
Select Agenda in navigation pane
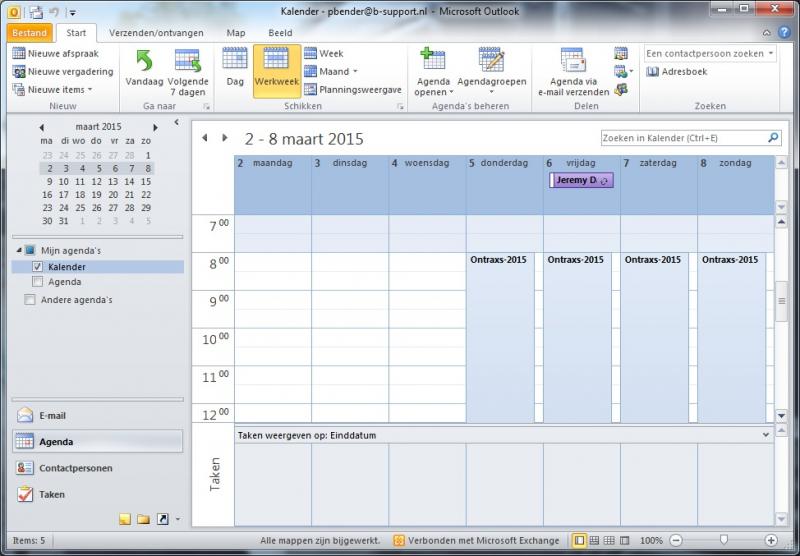pos(97,442)
